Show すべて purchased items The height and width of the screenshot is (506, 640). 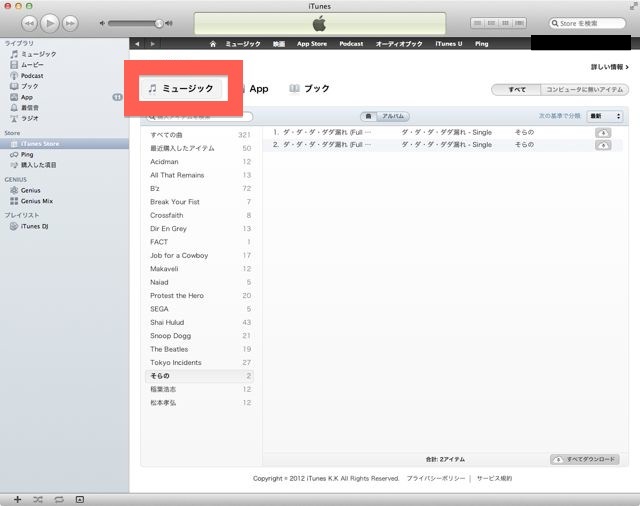pyautogui.click(x=516, y=89)
